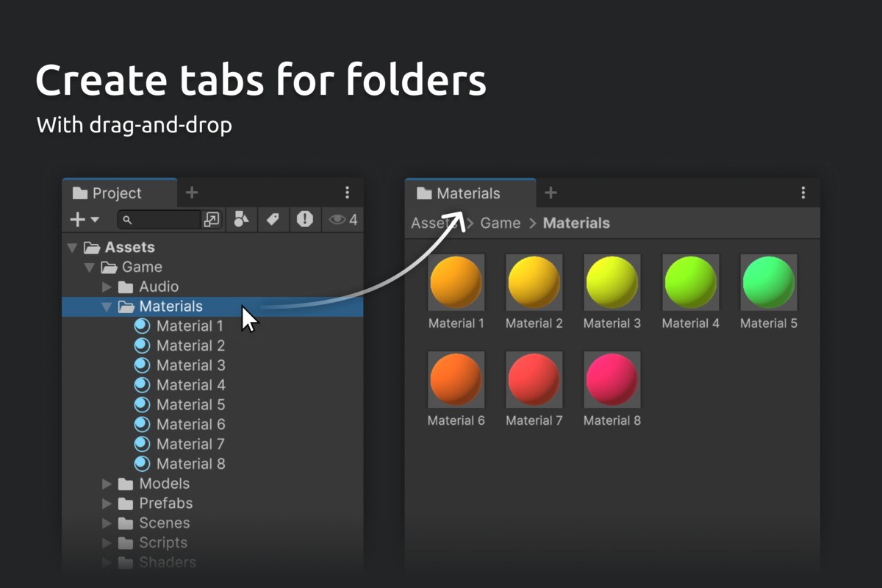Open Project panel three-dot options menu

coord(348,193)
